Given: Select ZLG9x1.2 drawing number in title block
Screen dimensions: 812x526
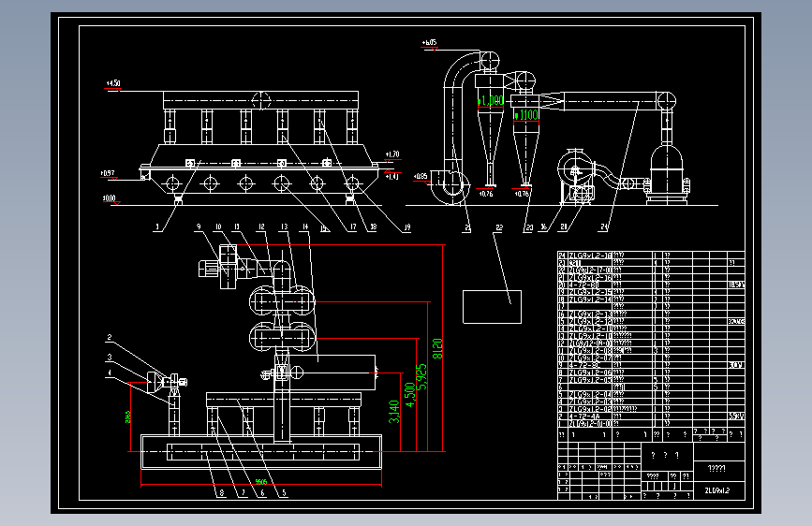Looking at the screenshot, I should click(717, 490).
